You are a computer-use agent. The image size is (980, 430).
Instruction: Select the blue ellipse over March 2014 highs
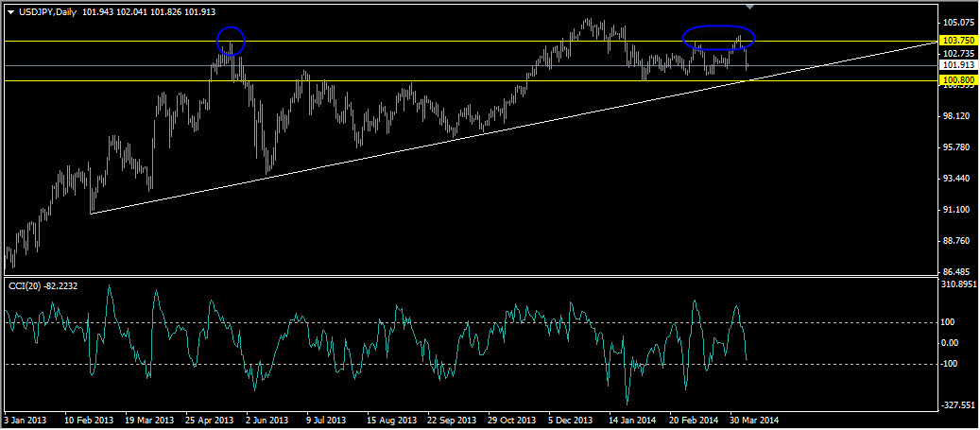(x=719, y=38)
